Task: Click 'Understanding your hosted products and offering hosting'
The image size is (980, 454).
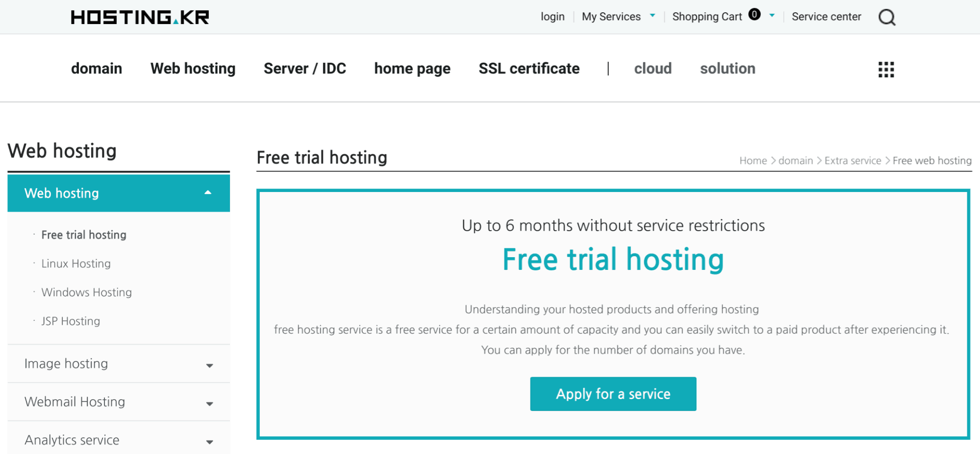Action: [612, 310]
